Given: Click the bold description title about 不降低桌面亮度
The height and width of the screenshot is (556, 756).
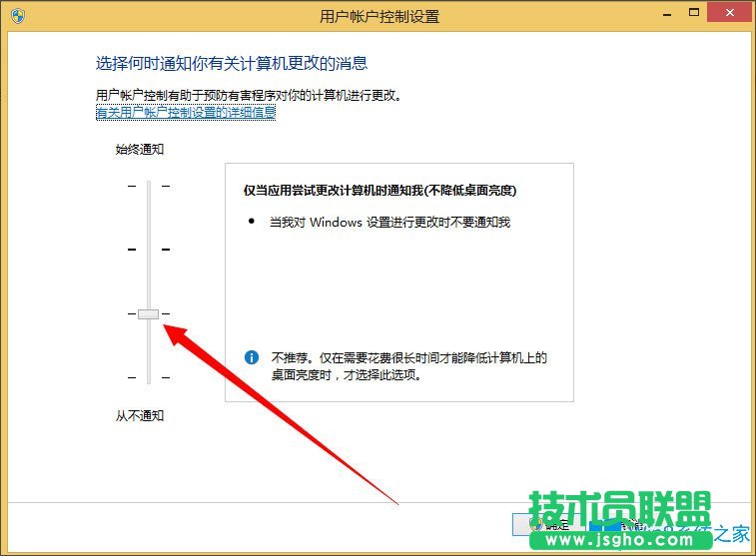Looking at the screenshot, I should (379, 191).
